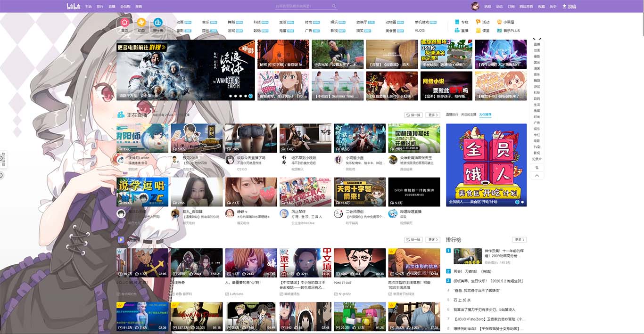Select the 为你推荐 tab
This screenshot has height=334, width=644.
point(485,114)
